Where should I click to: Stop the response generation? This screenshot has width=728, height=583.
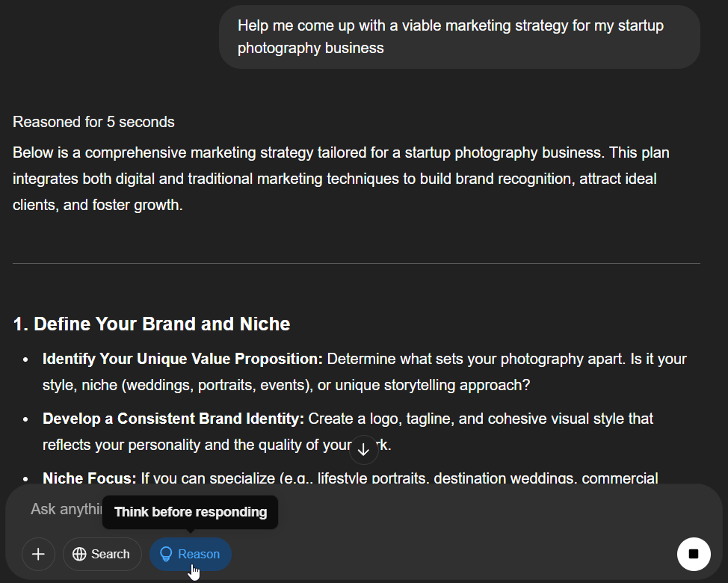pos(693,554)
